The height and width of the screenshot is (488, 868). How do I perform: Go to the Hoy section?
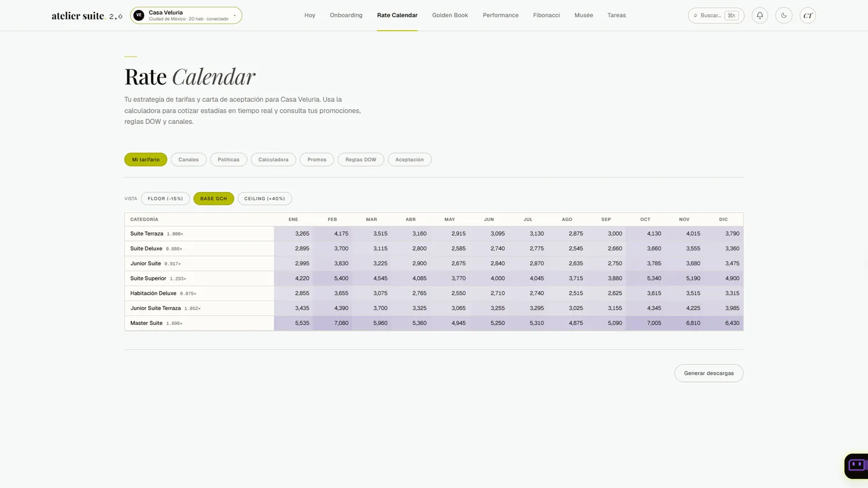pyautogui.click(x=310, y=16)
